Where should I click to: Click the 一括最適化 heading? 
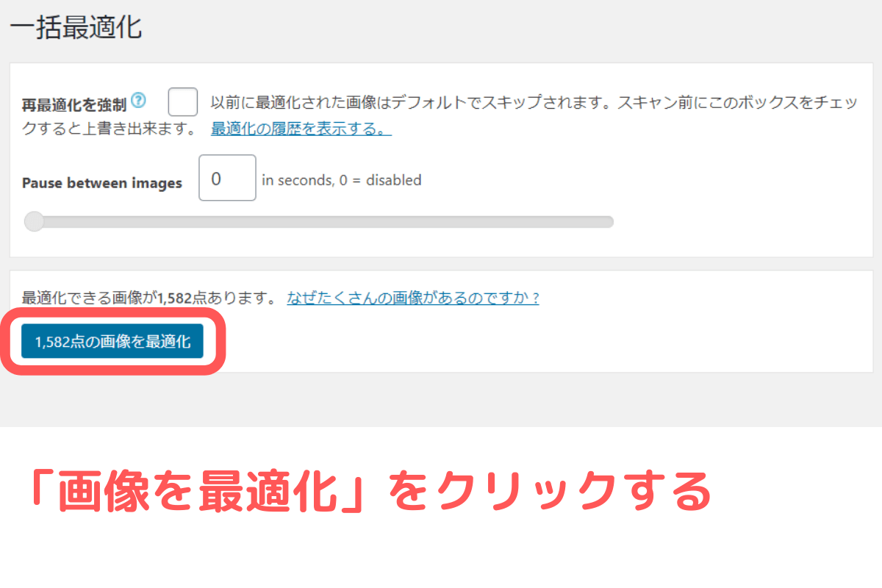click(76, 28)
